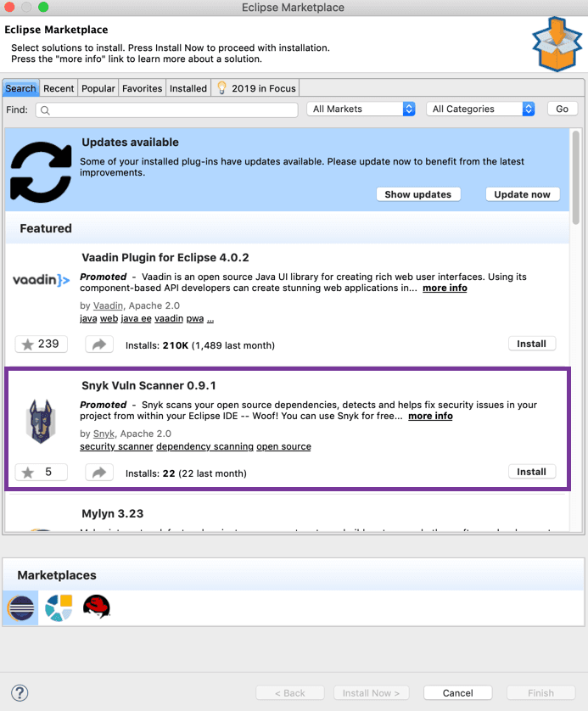
Task: Open the Favorites tab
Action: (x=142, y=88)
